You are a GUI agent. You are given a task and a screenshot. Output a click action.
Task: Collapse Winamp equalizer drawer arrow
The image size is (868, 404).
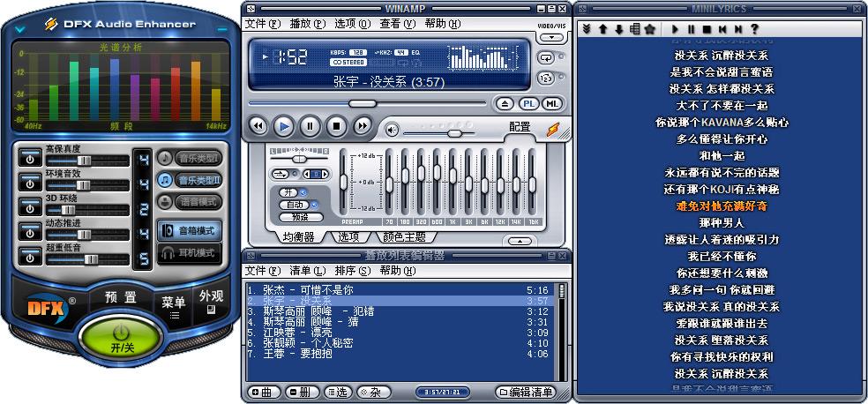[520, 241]
